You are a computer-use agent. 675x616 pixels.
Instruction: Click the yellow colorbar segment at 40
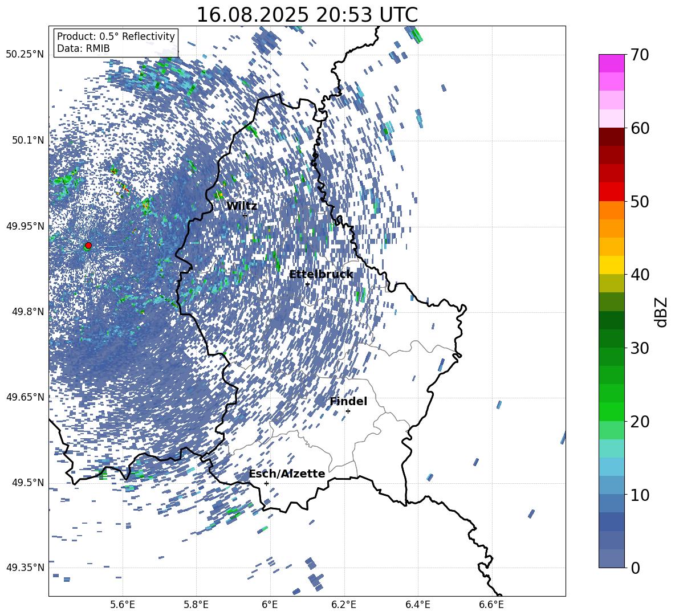[611, 264]
